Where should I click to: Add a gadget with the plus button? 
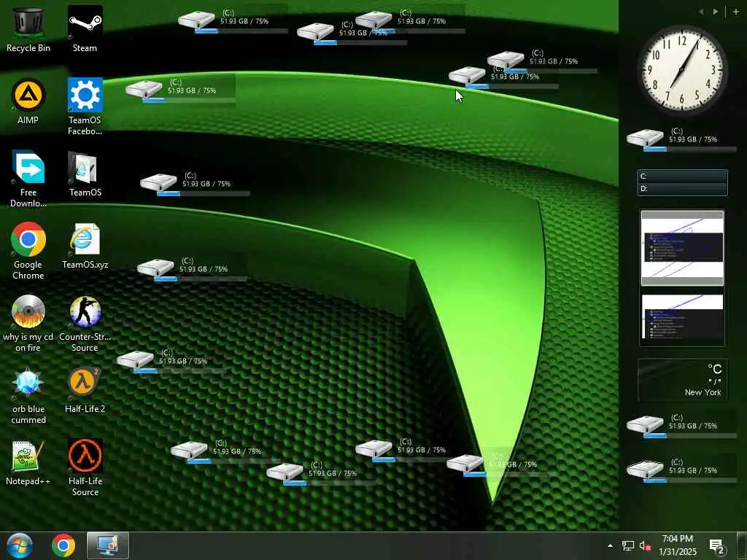[x=736, y=12]
